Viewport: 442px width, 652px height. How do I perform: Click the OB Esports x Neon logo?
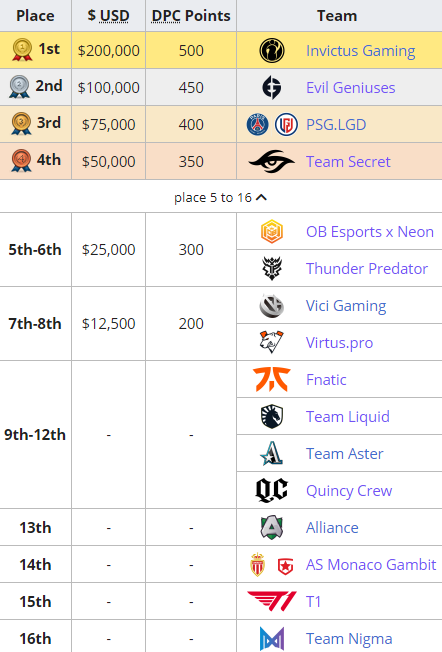pyautogui.click(x=272, y=232)
